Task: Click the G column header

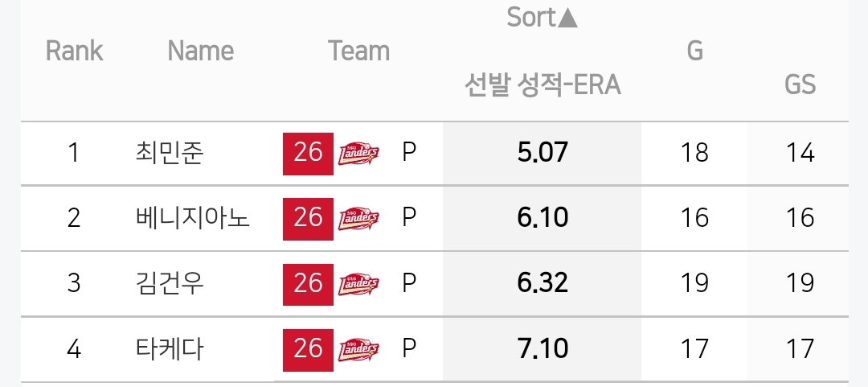Action: pyautogui.click(x=694, y=51)
